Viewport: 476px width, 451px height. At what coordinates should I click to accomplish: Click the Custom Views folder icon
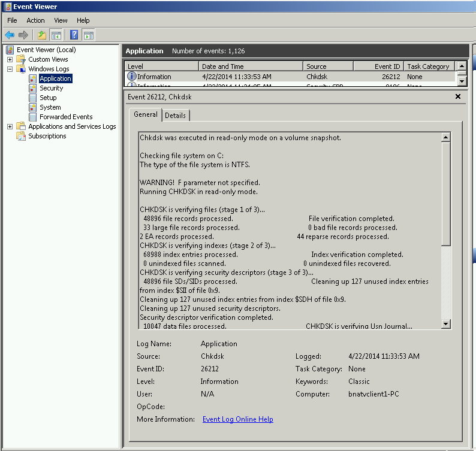pyautogui.click(x=21, y=59)
